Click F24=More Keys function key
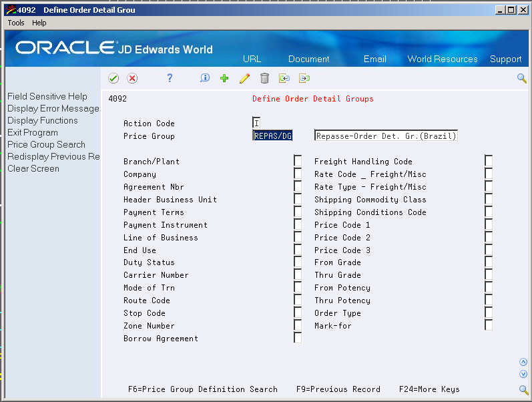 point(429,389)
